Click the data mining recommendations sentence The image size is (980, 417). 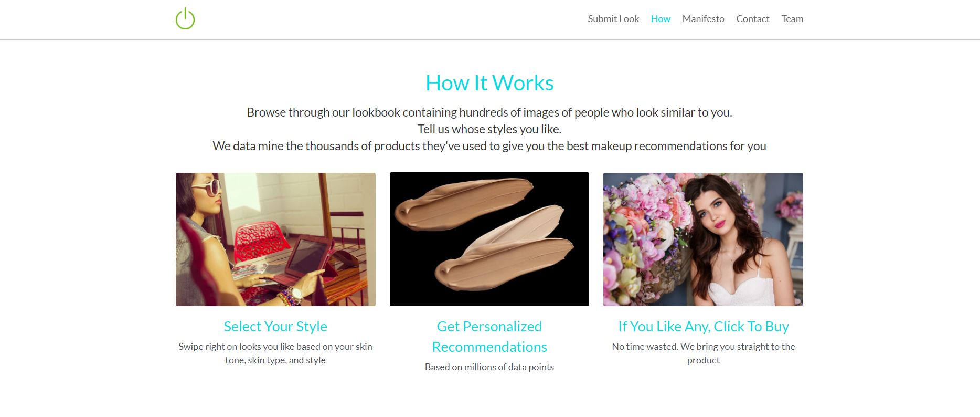(489, 146)
